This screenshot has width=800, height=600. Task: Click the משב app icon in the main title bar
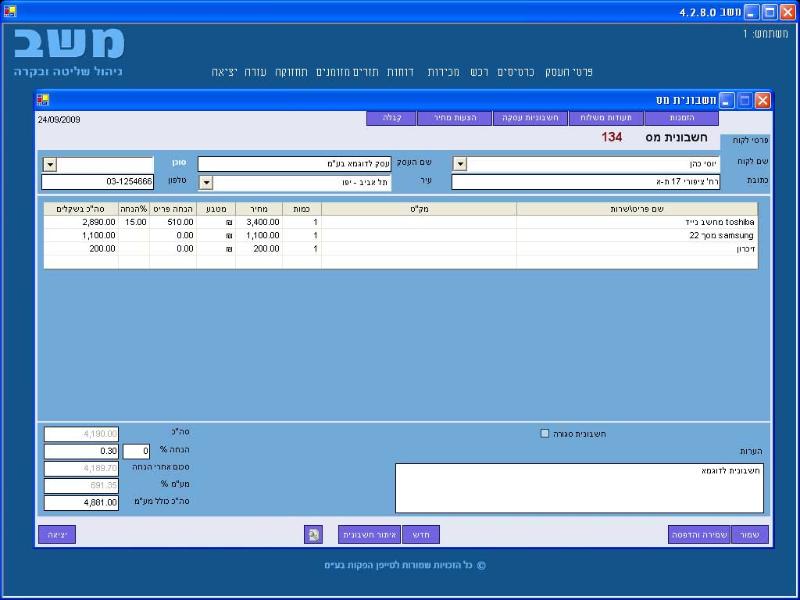click(10, 11)
